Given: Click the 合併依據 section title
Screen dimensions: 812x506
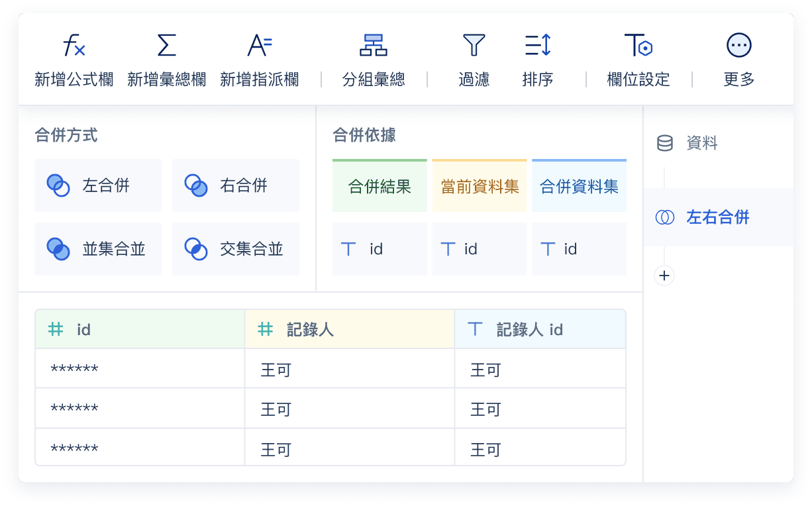Looking at the screenshot, I should pos(364,135).
